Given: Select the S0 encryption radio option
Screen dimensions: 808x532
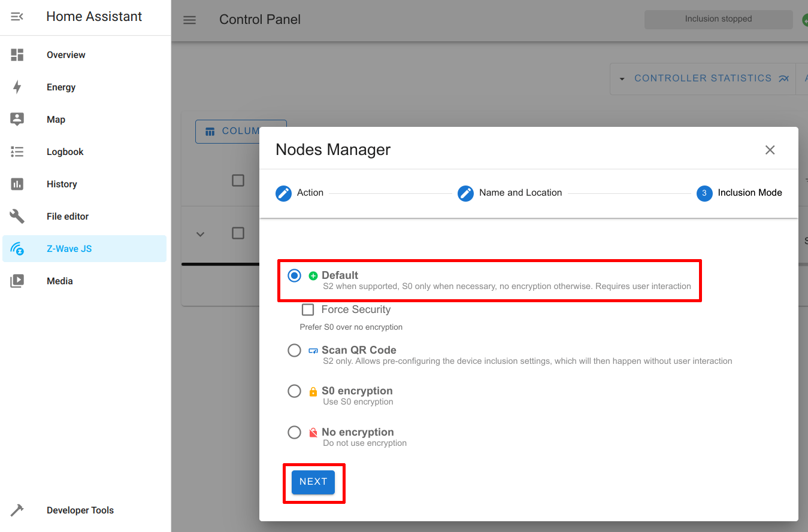Looking at the screenshot, I should [294, 391].
